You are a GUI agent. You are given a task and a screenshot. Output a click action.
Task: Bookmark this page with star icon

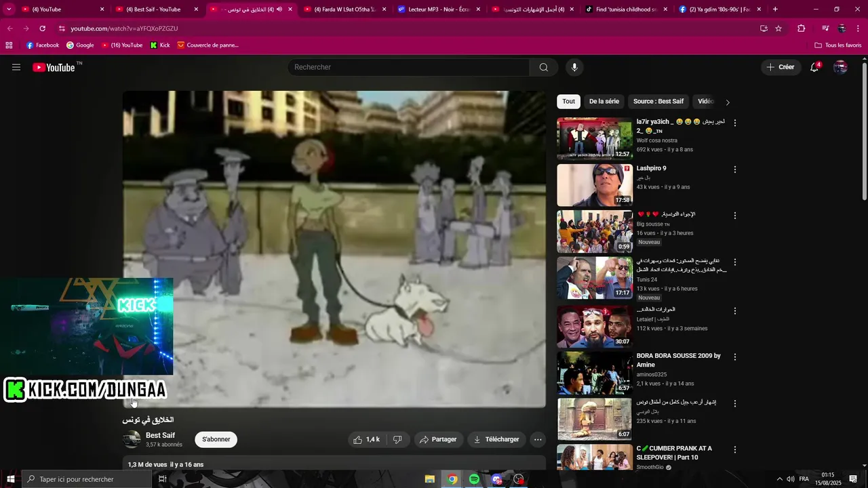pyautogui.click(x=778, y=28)
